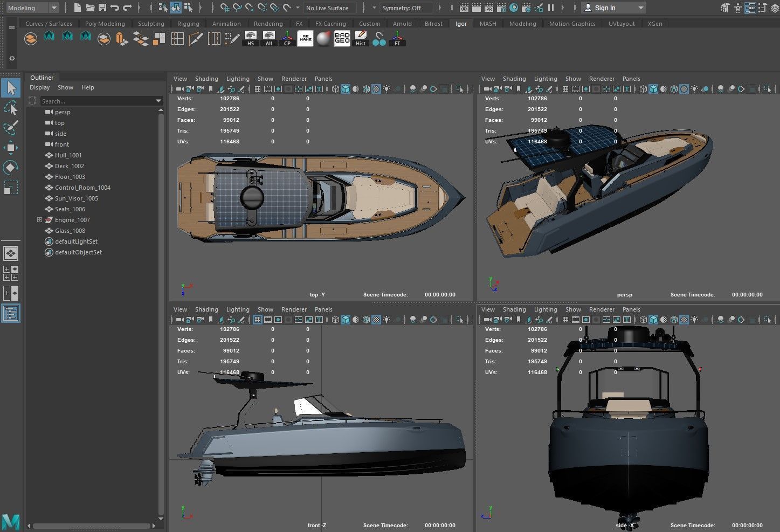Switch to the UVLayout shelf tab
The image size is (780, 532).
click(622, 24)
